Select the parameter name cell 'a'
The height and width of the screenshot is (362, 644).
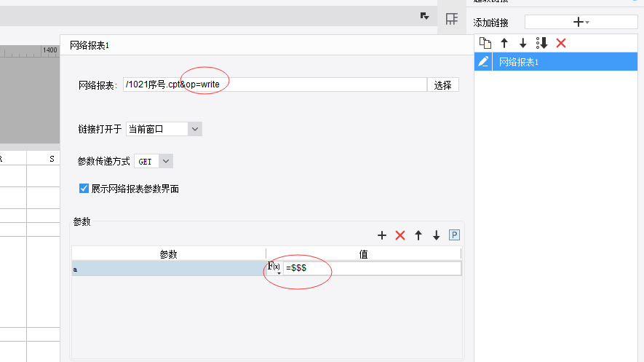pyautogui.click(x=169, y=269)
